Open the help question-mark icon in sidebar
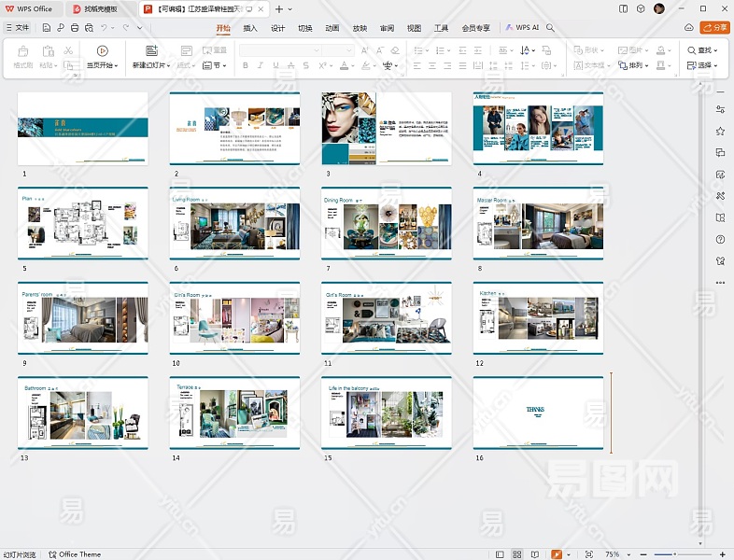Image resolution: width=734 pixels, height=560 pixels. 720,240
